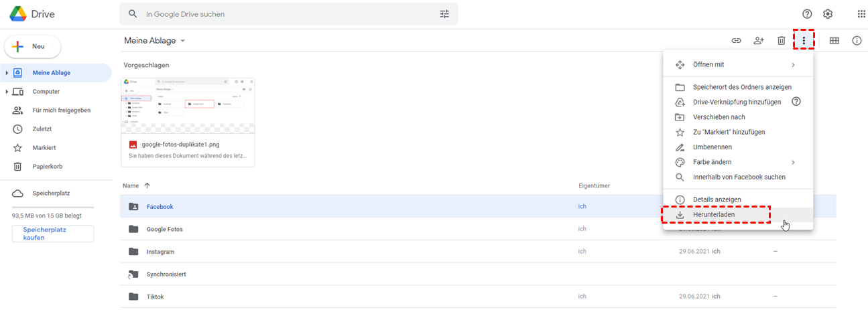Click the Google Fotos folder icon

click(x=133, y=230)
